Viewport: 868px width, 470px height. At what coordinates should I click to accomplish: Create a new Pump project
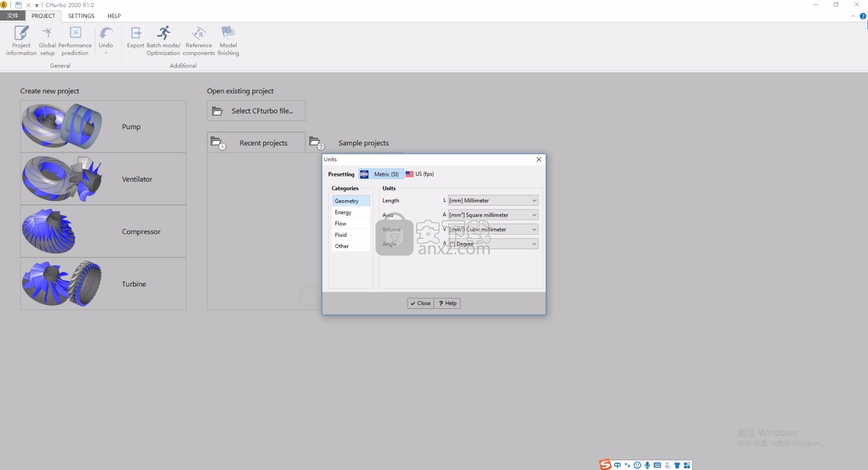103,126
